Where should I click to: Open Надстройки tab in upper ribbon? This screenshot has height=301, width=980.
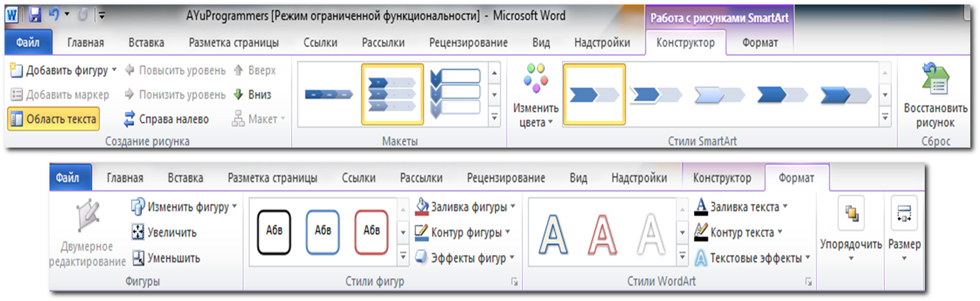(602, 43)
